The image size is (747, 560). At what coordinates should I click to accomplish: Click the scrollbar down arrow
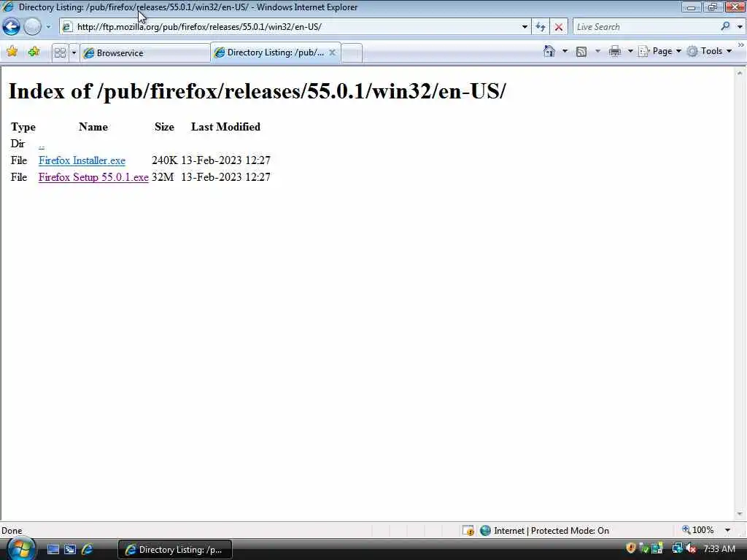tap(740, 514)
